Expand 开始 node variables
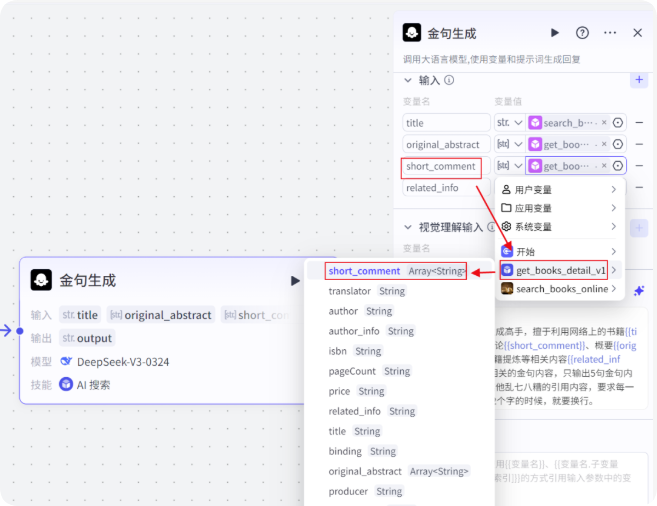This screenshot has height=506, width=657. tap(559, 251)
